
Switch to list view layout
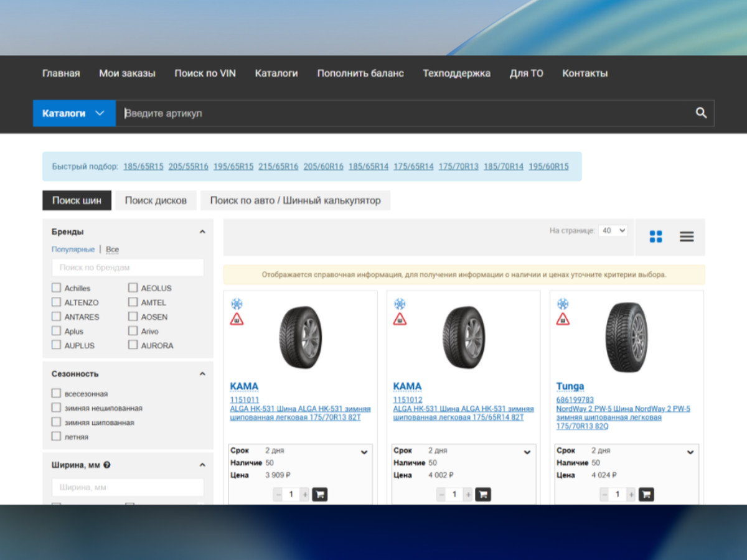click(687, 236)
